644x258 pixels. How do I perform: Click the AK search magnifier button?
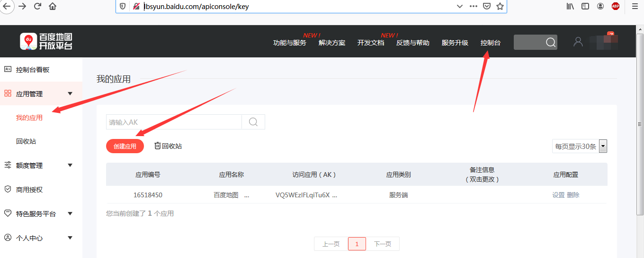coord(253,122)
